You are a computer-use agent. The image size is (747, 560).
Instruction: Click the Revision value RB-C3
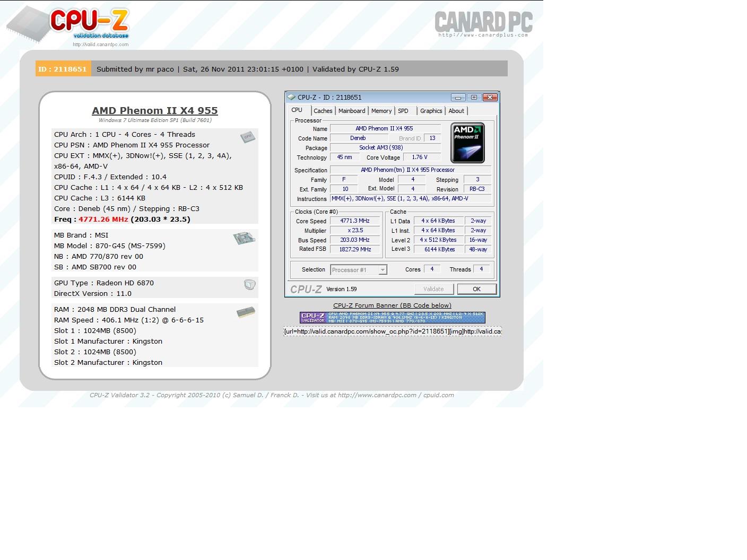click(x=477, y=189)
